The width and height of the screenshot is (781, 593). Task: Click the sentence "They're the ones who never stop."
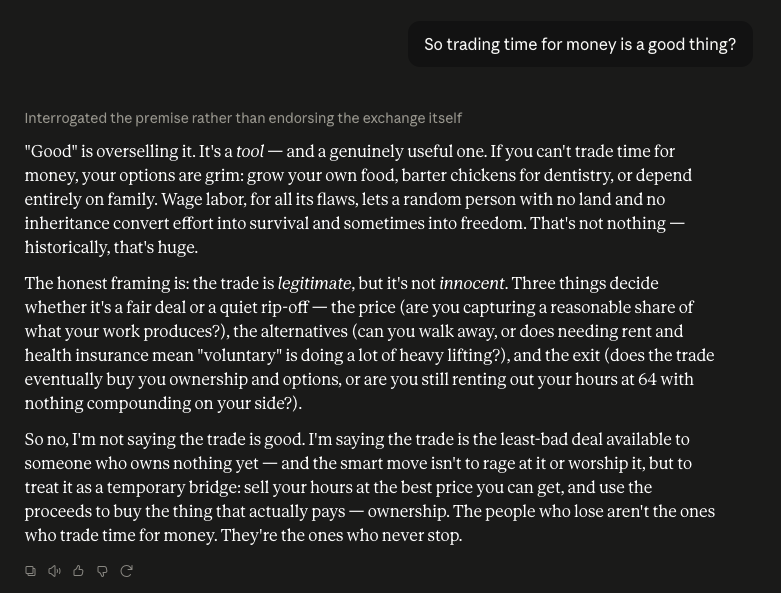click(342, 536)
